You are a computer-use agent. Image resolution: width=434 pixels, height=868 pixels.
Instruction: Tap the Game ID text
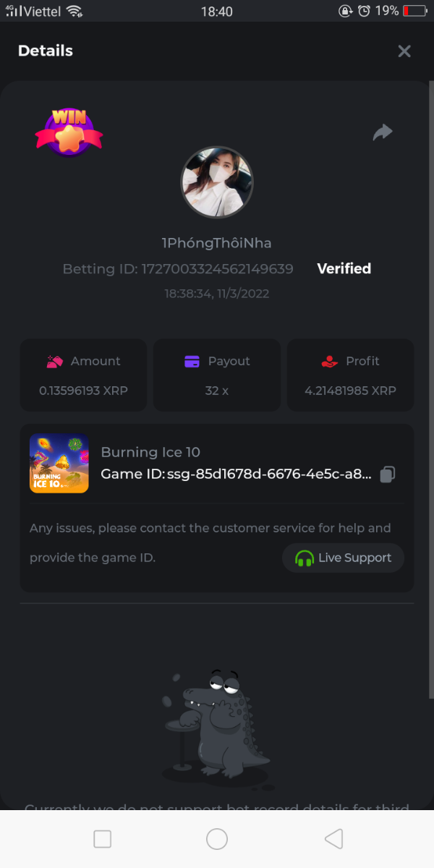237,475
